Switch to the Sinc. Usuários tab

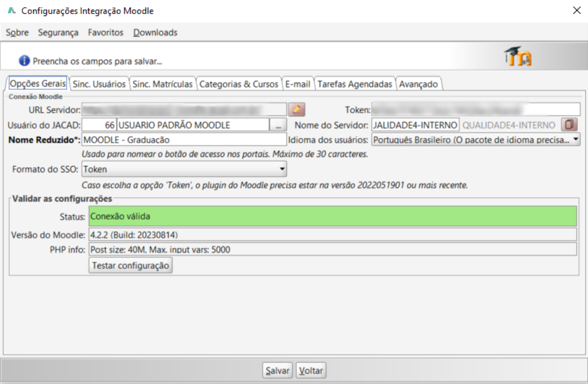click(99, 84)
